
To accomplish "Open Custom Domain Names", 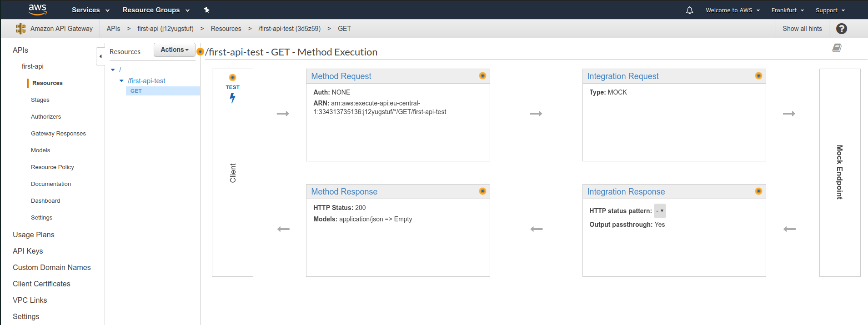I will tap(52, 267).
